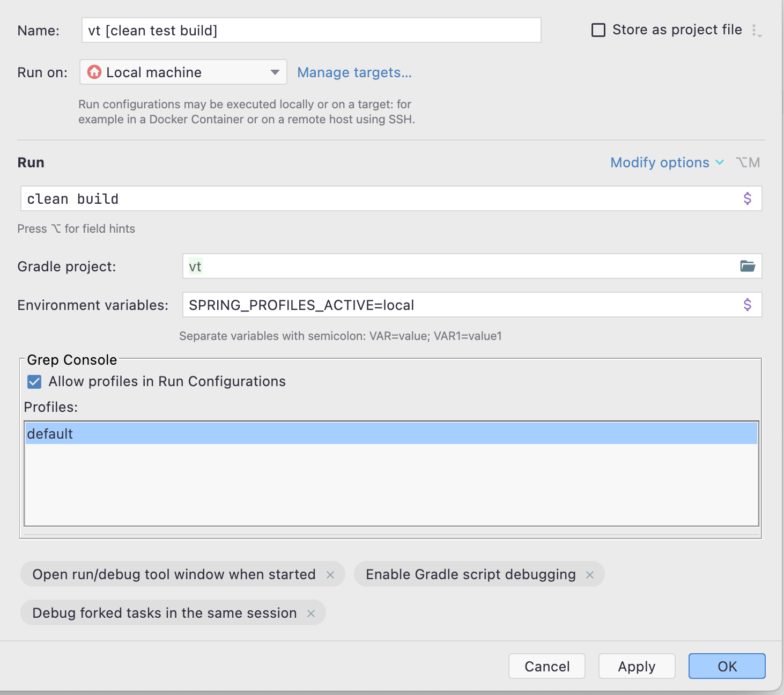Open the options icon beside Store as project file

pyautogui.click(x=756, y=31)
